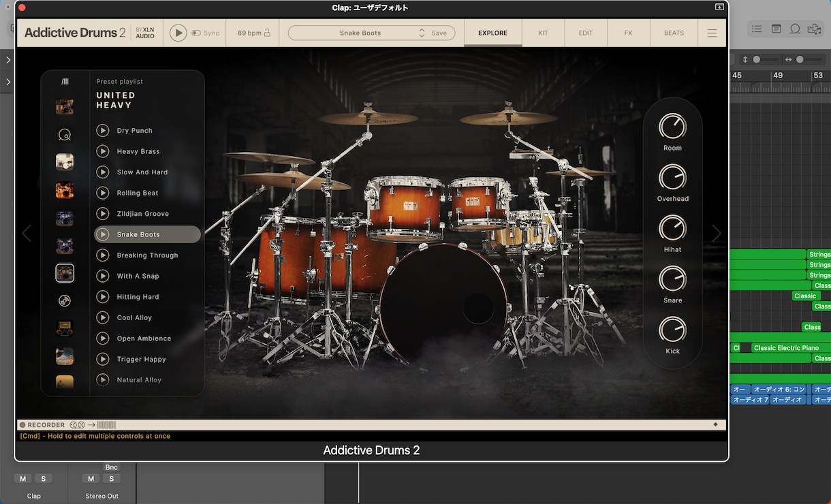Click the RECORDER record button
This screenshot has height=504, width=831.
[x=22, y=425]
